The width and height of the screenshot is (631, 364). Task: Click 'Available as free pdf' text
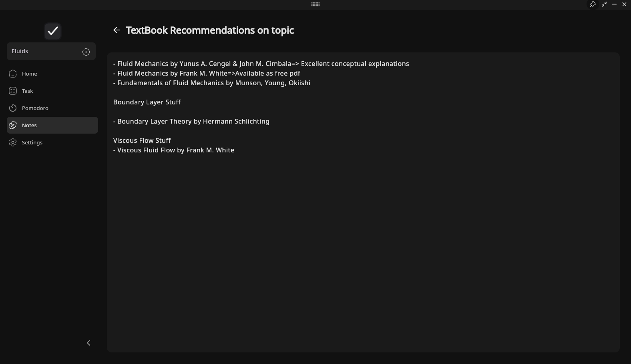(268, 73)
